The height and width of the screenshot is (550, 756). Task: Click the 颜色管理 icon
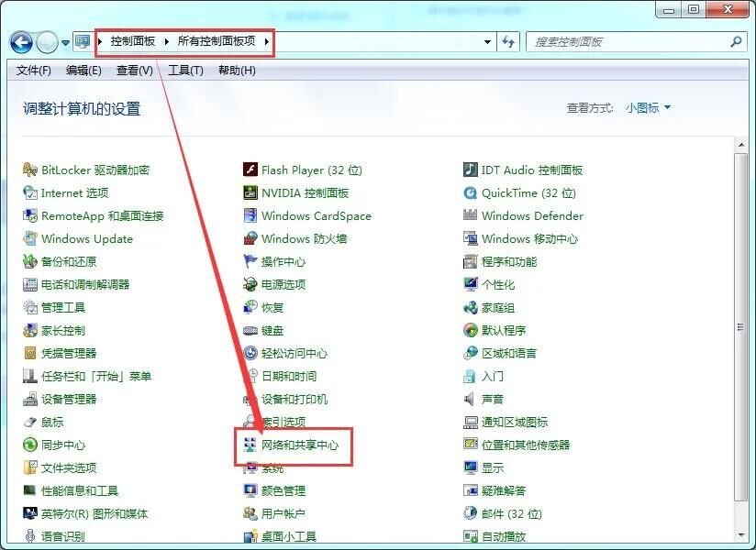click(x=250, y=490)
